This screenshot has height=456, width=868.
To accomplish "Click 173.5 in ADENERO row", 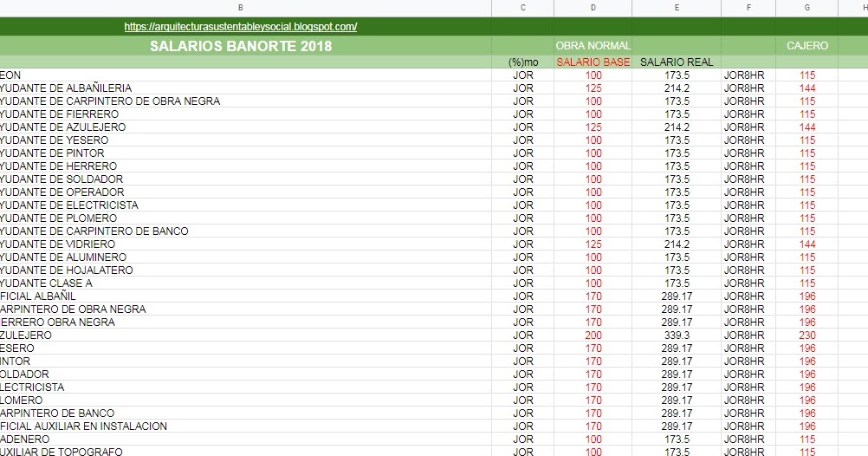I will click(x=677, y=440).
